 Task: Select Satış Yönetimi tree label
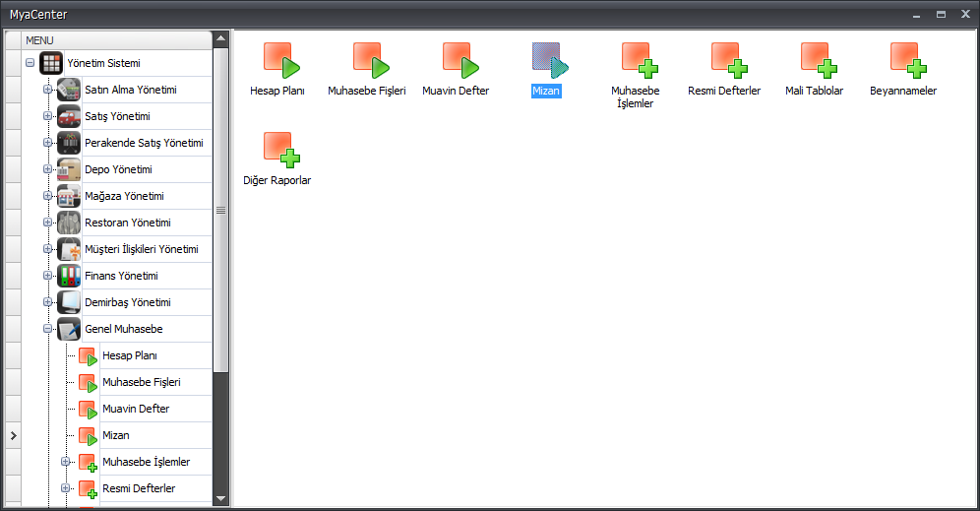(x=117, y=116)
